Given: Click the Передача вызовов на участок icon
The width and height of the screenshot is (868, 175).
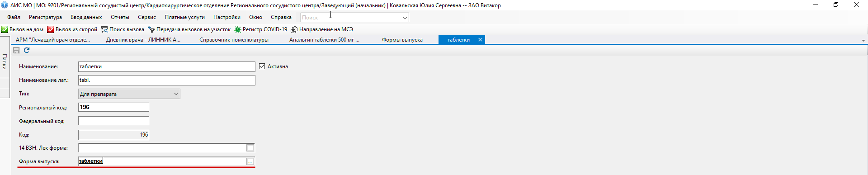Looking at the screenshot, I should click(151, 29).
